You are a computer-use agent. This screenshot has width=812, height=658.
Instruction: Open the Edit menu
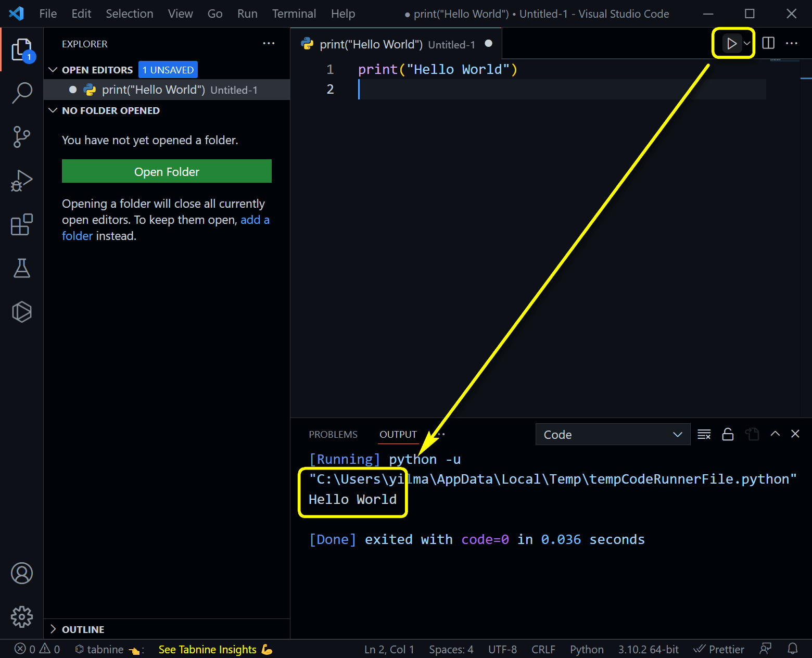click(81, 14)
